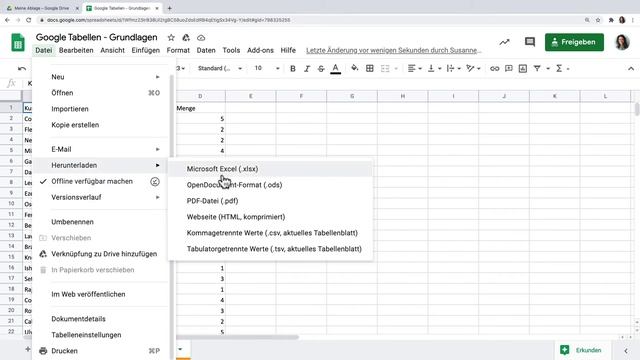
Task: Click the Google Sheets home logo
Action: [x=18, y=42]
